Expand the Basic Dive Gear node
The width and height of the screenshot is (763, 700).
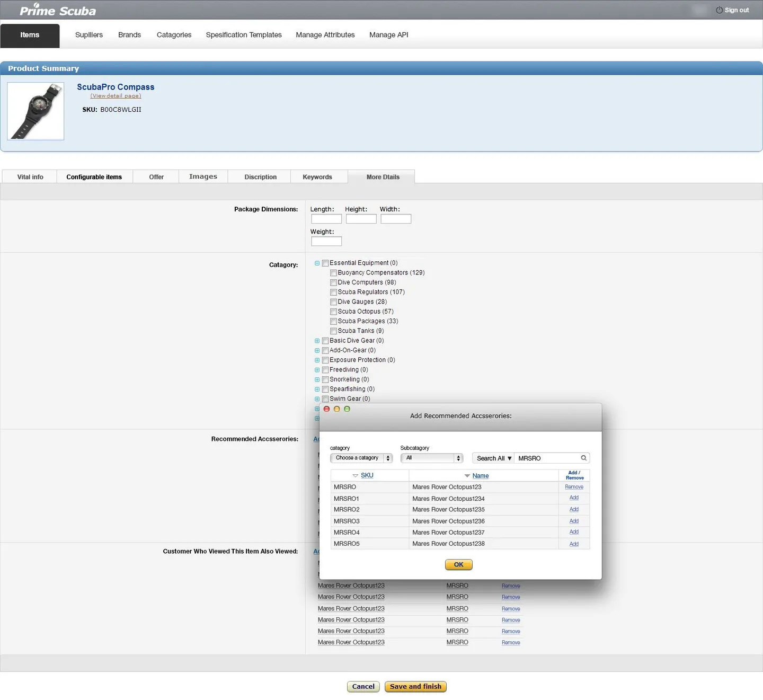[x=317, y=341]
